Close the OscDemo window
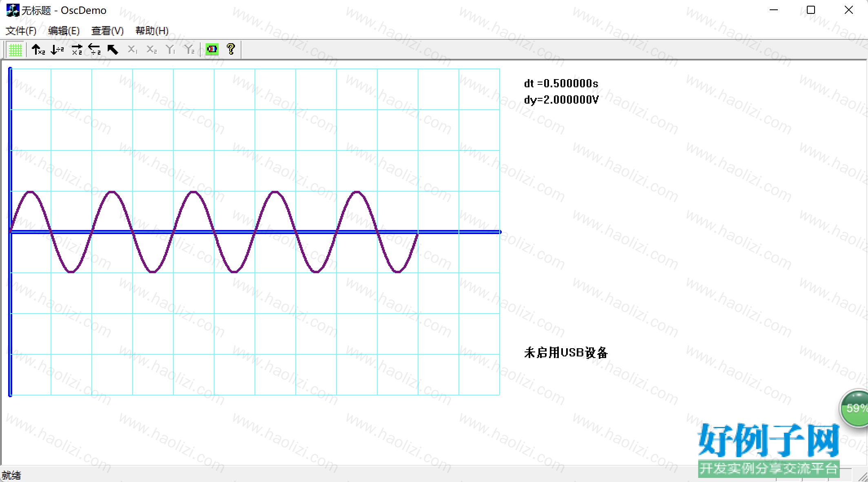Image resolution: width=868 pixels, height=482 pixels. (x=849, y=10)
